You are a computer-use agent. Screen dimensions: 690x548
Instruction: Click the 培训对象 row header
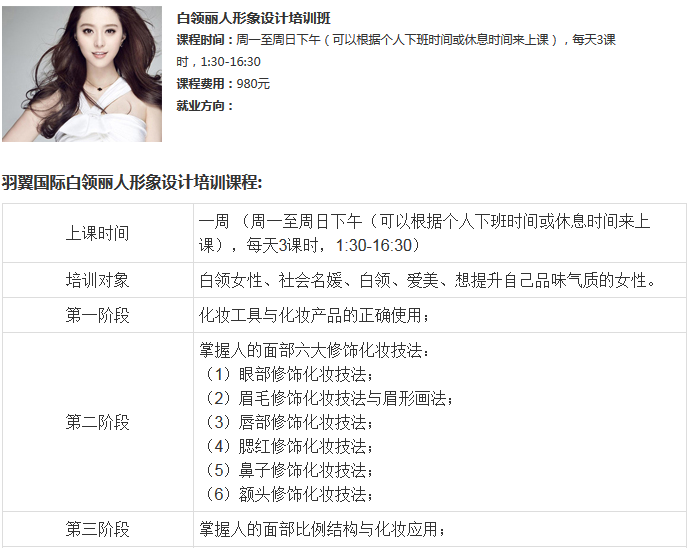[x=98, y=280]
